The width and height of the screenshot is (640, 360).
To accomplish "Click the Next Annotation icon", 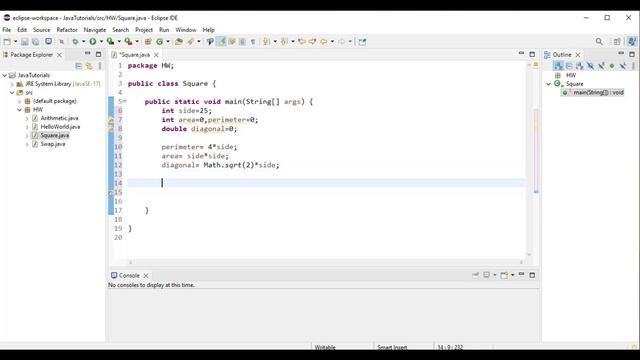I will (x=267, y=42).
